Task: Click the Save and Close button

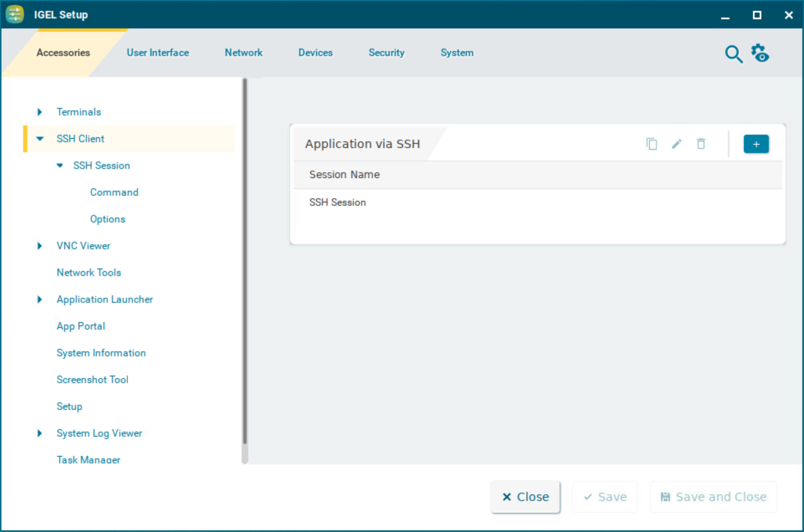Action: click(x=712, y=496)
